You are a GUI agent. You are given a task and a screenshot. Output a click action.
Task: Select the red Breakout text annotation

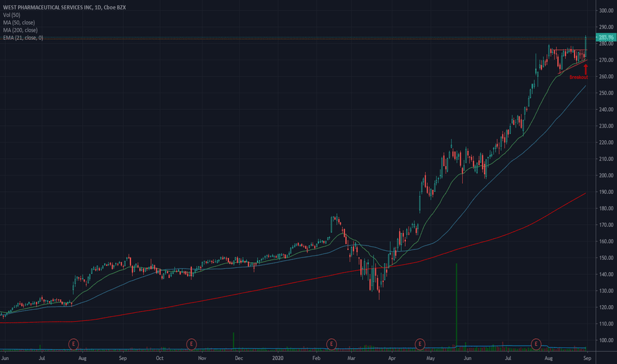click(x=579, y=77)
